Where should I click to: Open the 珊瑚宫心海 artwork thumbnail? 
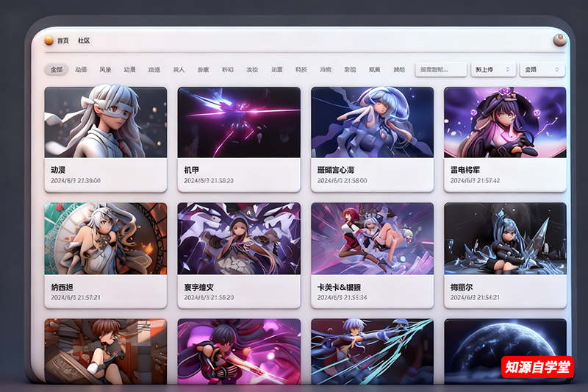(x=373, y=122)
